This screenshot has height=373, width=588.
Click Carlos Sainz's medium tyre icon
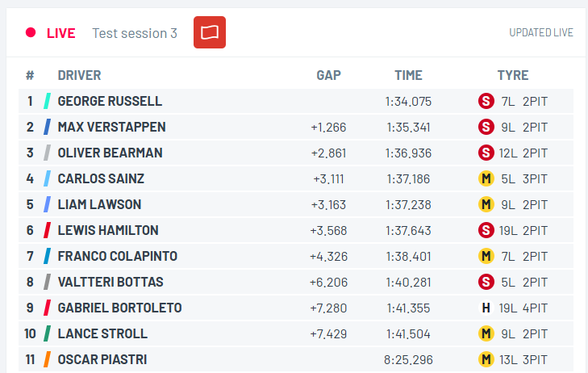(x=486, y=179)
